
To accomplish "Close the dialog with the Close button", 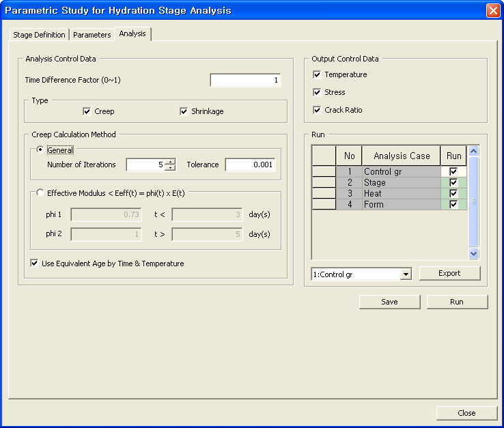I will point(466,413).
